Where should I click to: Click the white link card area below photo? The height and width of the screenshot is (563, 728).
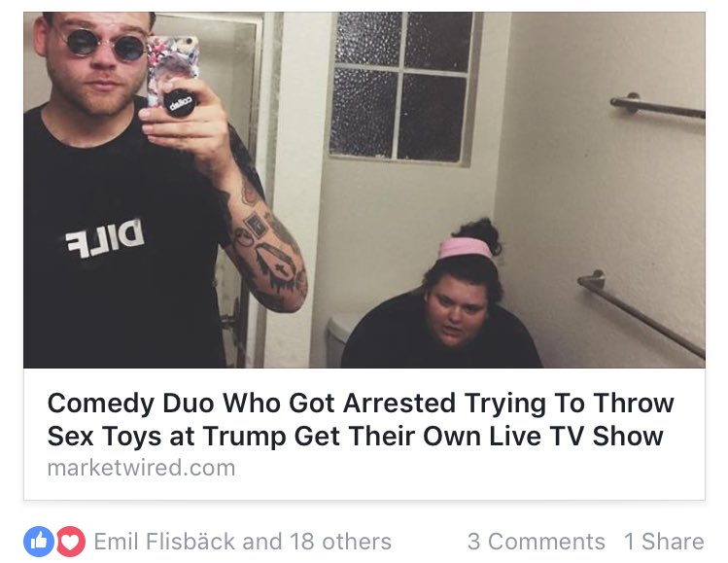tap(364, 435)
